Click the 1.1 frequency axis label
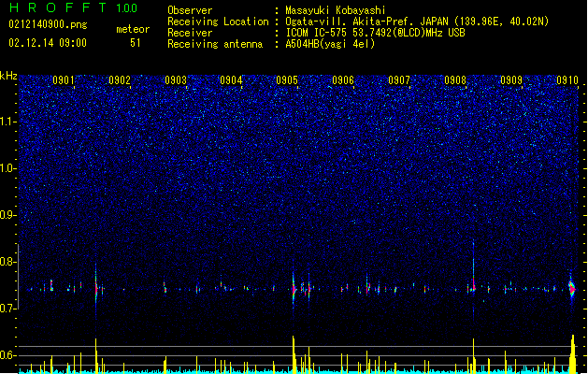Screen dimensions: 588x374 [8, 122]
